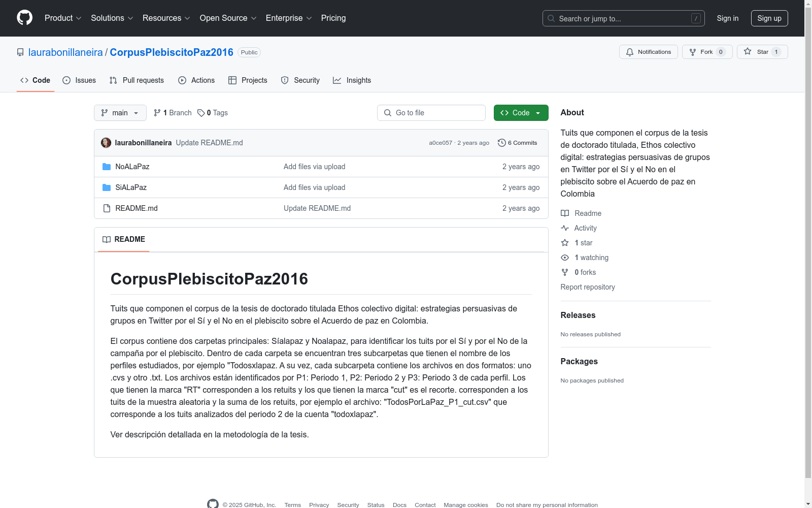Screen dimensions: 812x508
Task: Click the README.md file icon
Action: (x=107, y=208)
